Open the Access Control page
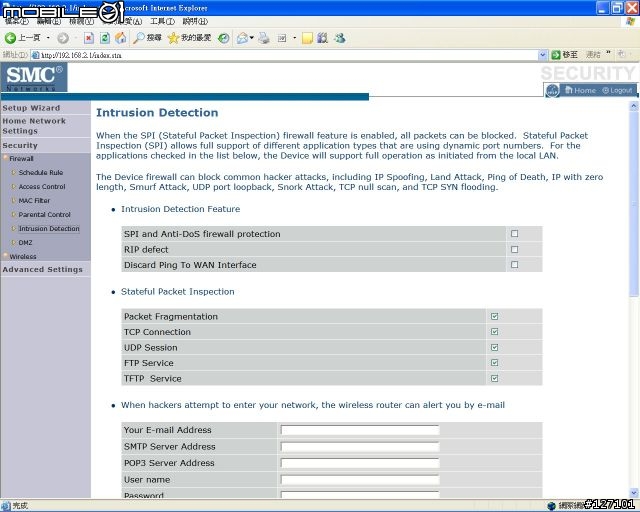640x512 pixels. [42, 187]
